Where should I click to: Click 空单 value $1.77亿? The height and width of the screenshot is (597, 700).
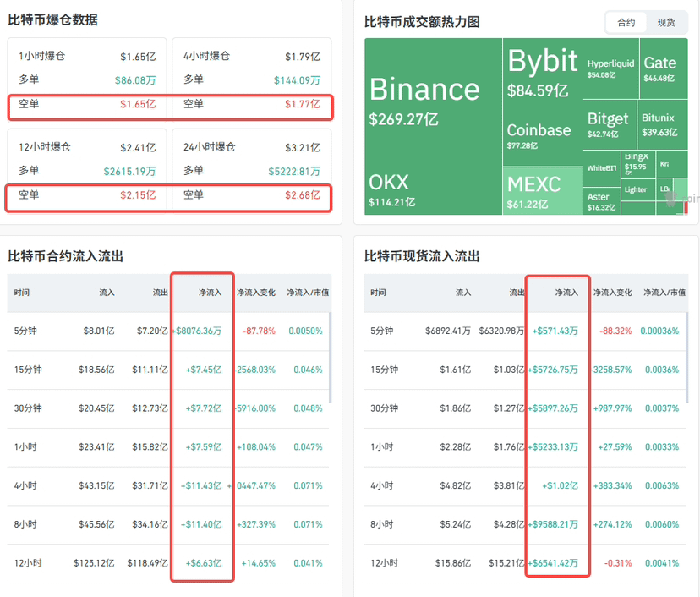tap(303, 104)
